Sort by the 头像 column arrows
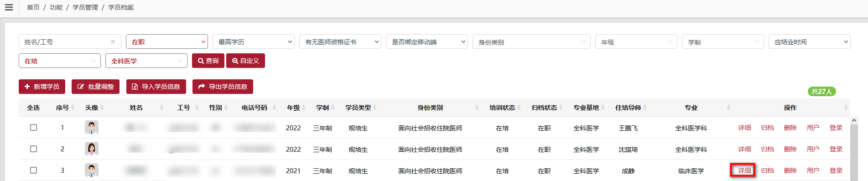 pos(102,108)
